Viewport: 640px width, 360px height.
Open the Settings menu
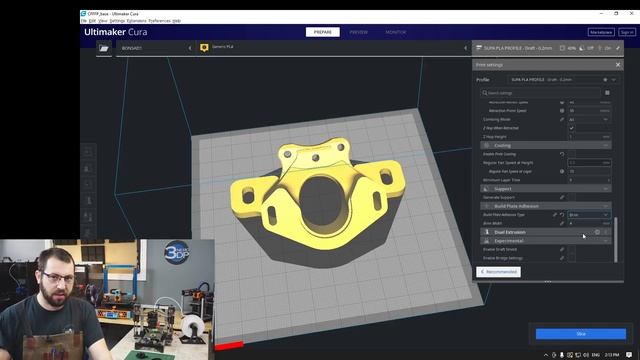(x=117, y=21)
